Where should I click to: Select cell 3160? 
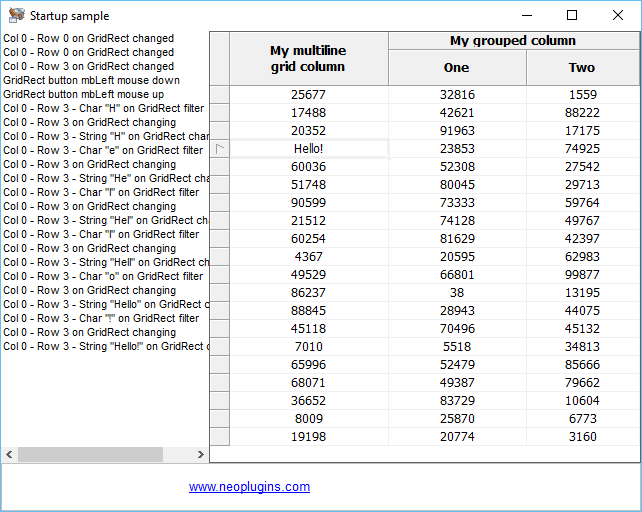coord(583,437)
